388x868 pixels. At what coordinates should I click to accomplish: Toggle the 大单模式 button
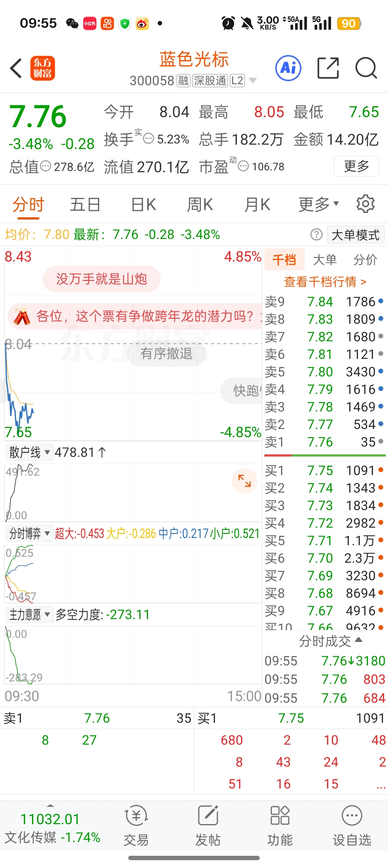[x=355, y=235]
